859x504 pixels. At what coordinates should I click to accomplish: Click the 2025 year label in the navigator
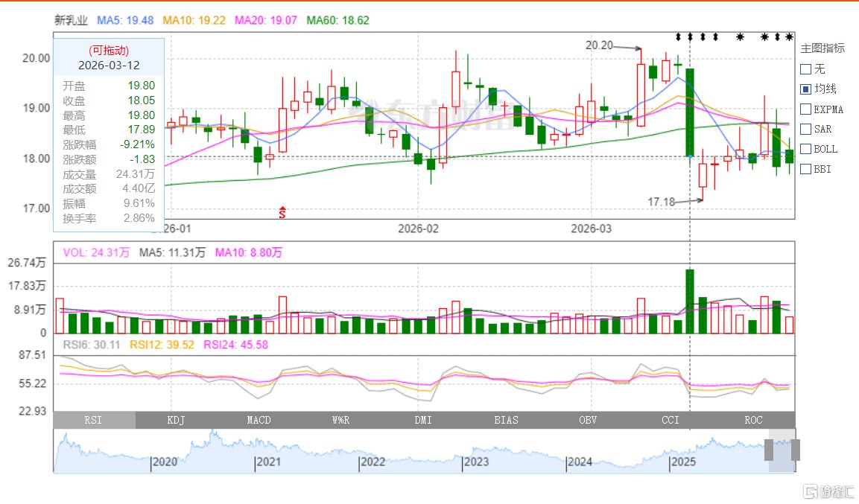click(683, 462)
